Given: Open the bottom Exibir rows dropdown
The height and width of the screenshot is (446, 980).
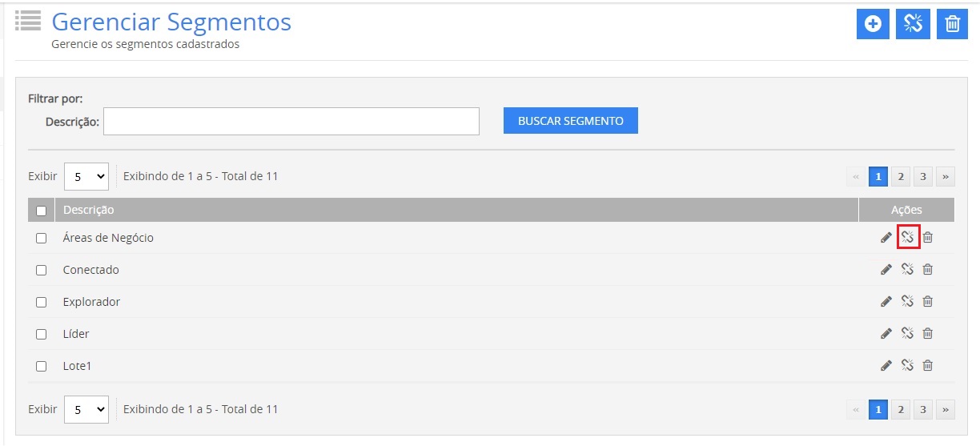Looking at the screenshot, I should coord(86,409).
